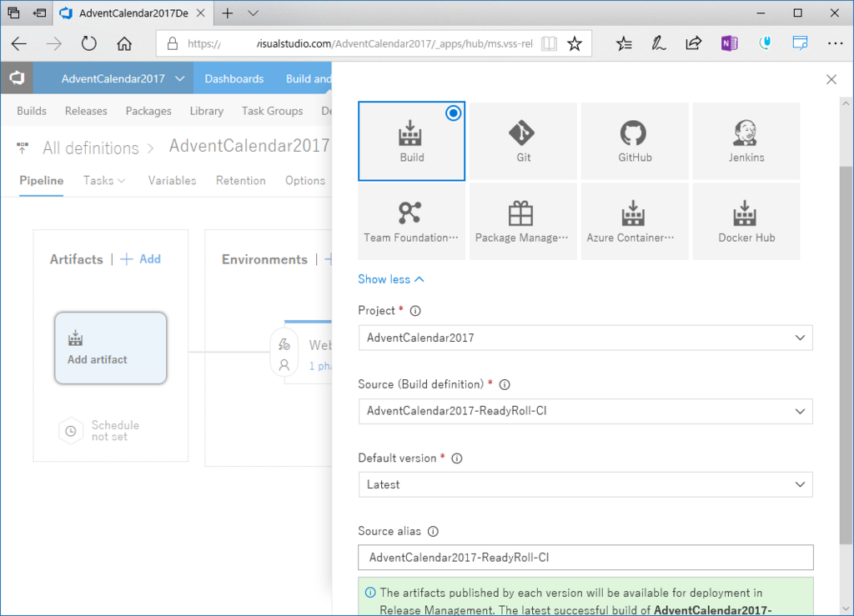854x616 pixels.
Task: Open the Favorites hub icon
Action: 624,44
